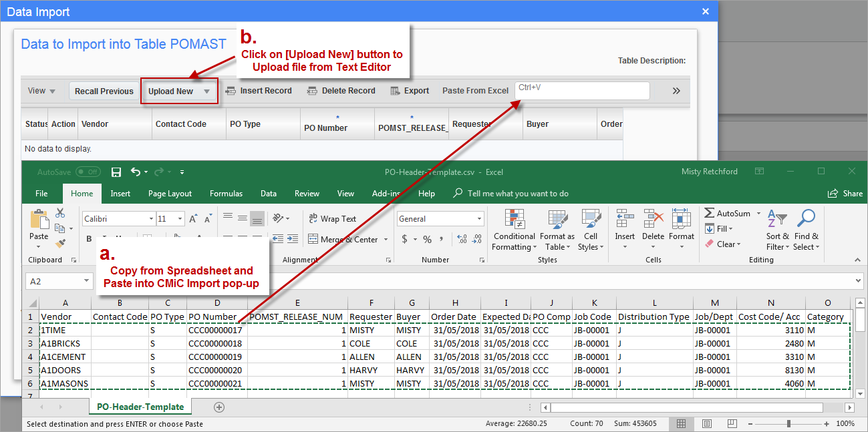Open the Upload New dropdown arrow
Image resolution: width=868 pixels, height=432 pixels.
(x=207, y=91)
